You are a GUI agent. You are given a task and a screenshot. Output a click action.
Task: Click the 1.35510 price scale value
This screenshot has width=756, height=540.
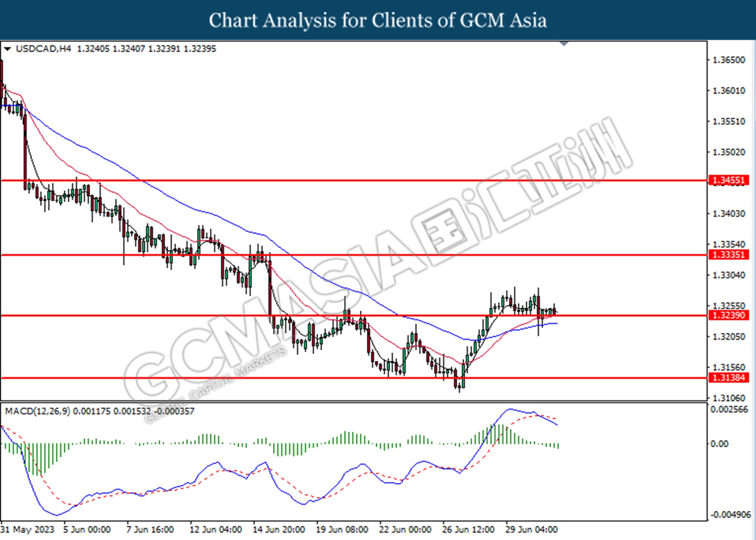pos(729,122)
